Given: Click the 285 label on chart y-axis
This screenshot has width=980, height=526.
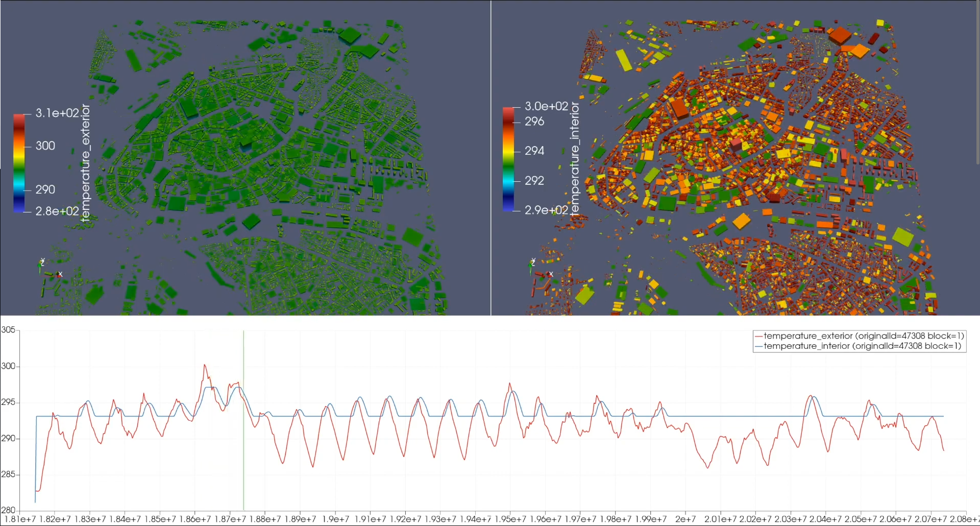Looking at the screenshot, I should pos(8,474).
